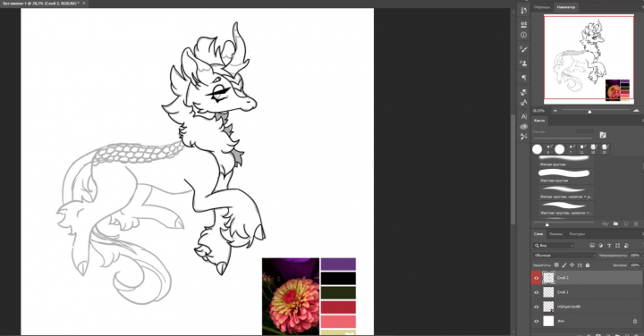644x336 pixels.
Task: Pick the size 11 recent brush preset
Action: [x=581, y=148]
